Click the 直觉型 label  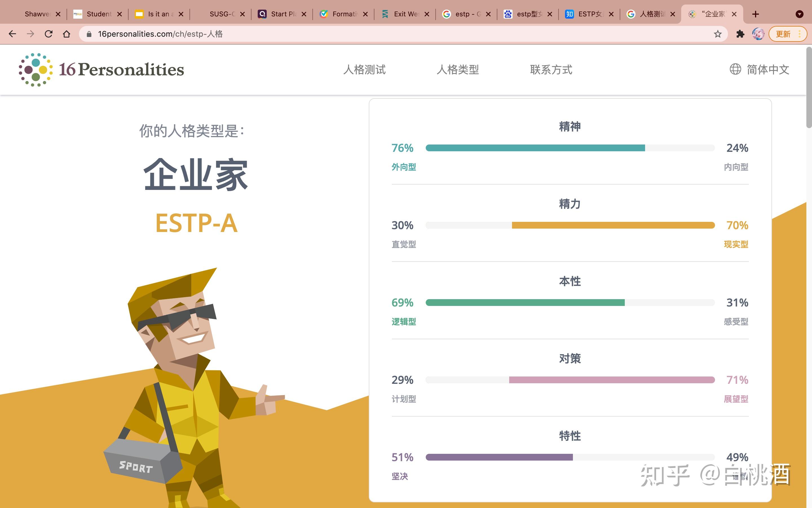tap(404, 244)
